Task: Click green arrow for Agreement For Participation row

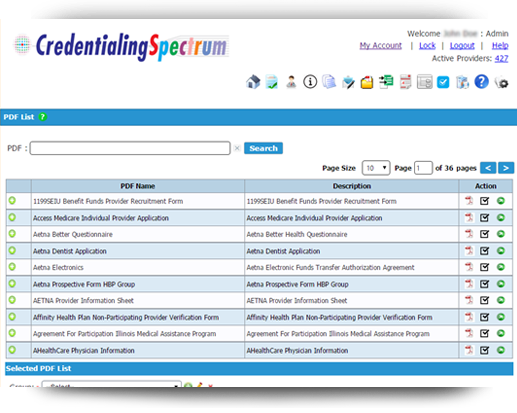Action: 501,333
